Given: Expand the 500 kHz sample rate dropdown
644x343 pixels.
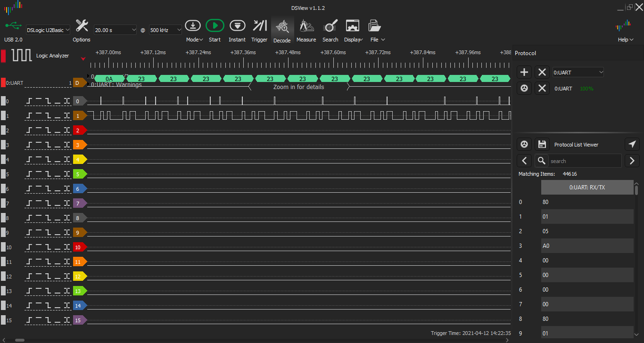Looking at the screenshot, I should [165, 30].
